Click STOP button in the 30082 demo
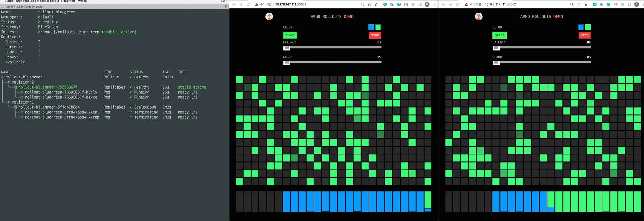This screenshot has width=644, height=221. coord(584,35)
